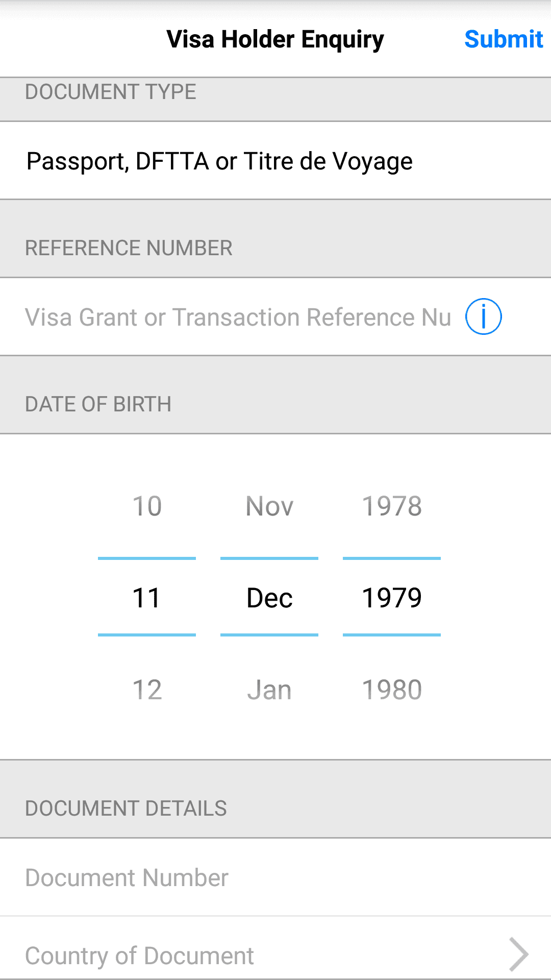Tap the Document Number input field
This screenshot has height=980, width=551.
coord(127,877)
